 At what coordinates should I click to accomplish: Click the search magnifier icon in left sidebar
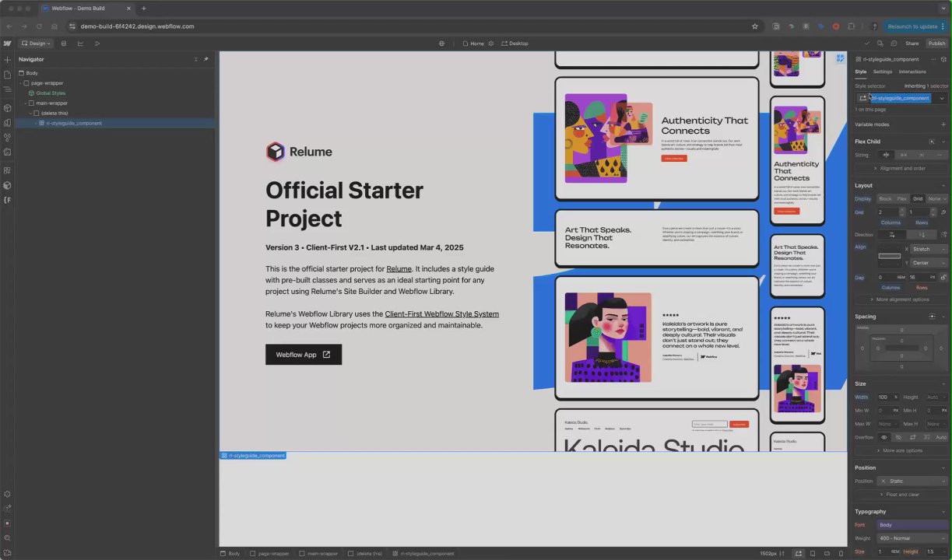coord(7,538)
